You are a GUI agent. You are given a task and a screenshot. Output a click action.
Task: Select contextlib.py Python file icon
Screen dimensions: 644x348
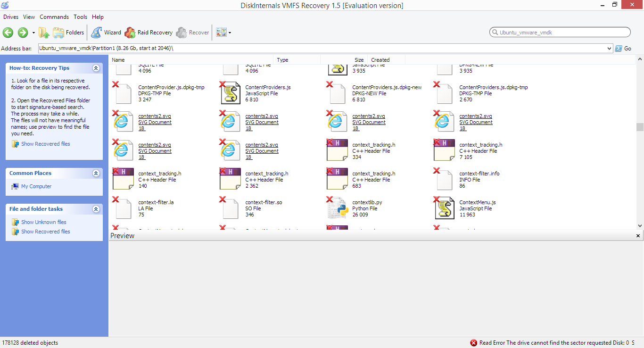coord(338,208)
